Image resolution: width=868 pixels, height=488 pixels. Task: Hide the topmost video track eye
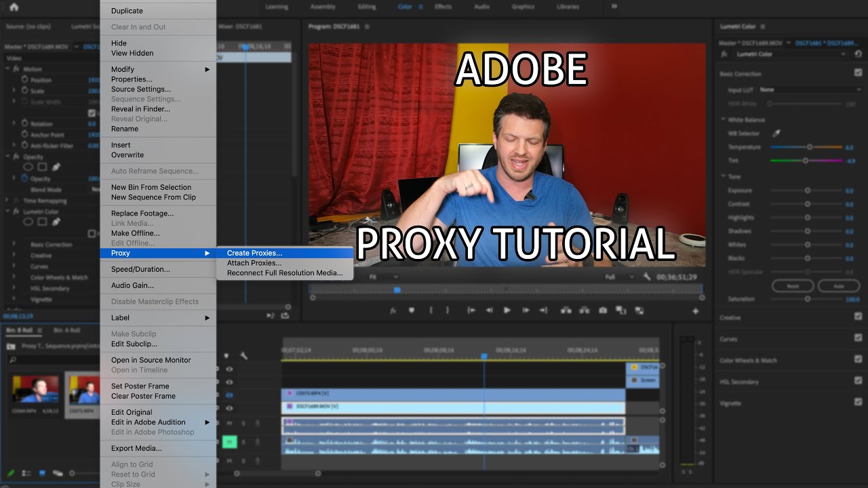[229, 369]
